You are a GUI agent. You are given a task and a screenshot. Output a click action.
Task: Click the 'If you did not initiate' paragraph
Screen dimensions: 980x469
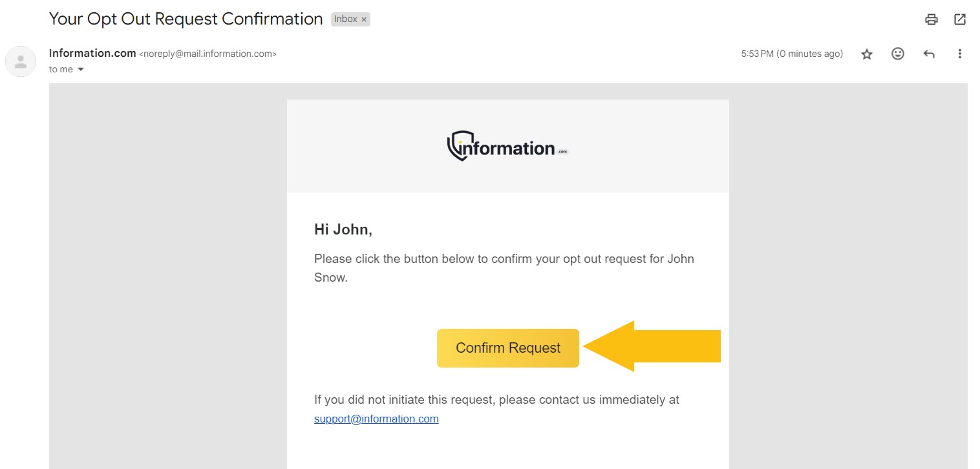[496, 400]
